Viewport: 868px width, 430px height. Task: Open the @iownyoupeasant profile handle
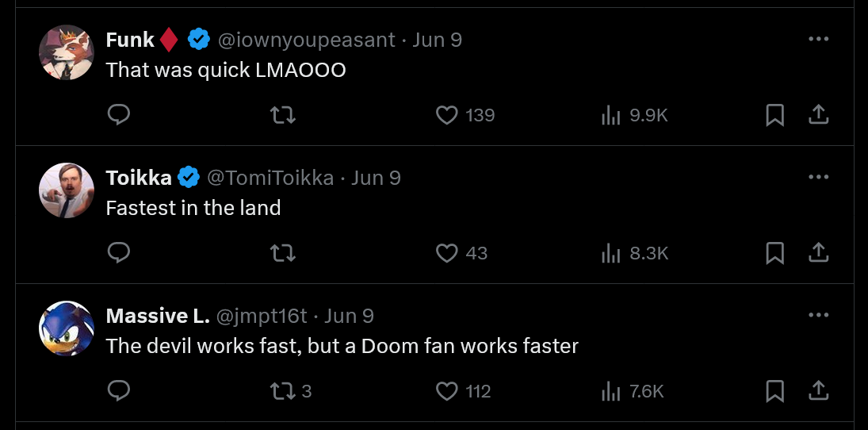[306, 40]
